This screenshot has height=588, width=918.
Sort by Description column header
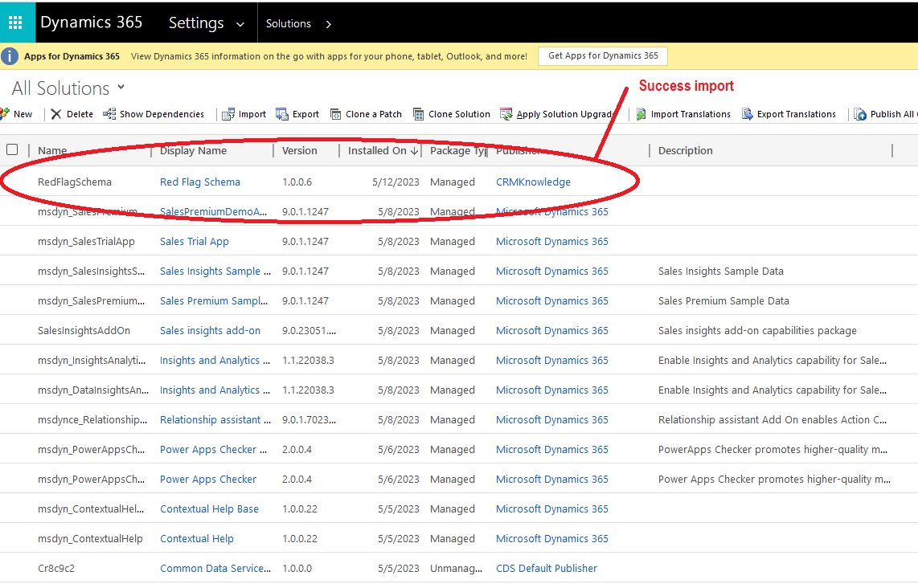686,150
